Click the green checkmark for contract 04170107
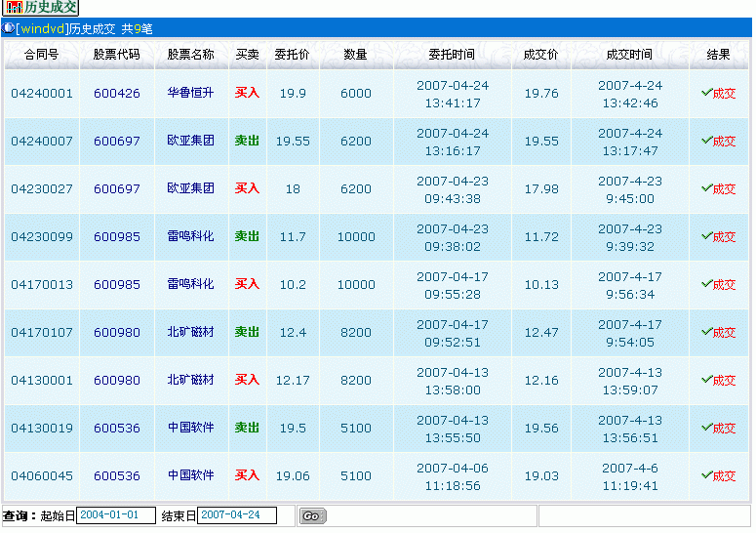Screen dimensions: 756x533 706,331
